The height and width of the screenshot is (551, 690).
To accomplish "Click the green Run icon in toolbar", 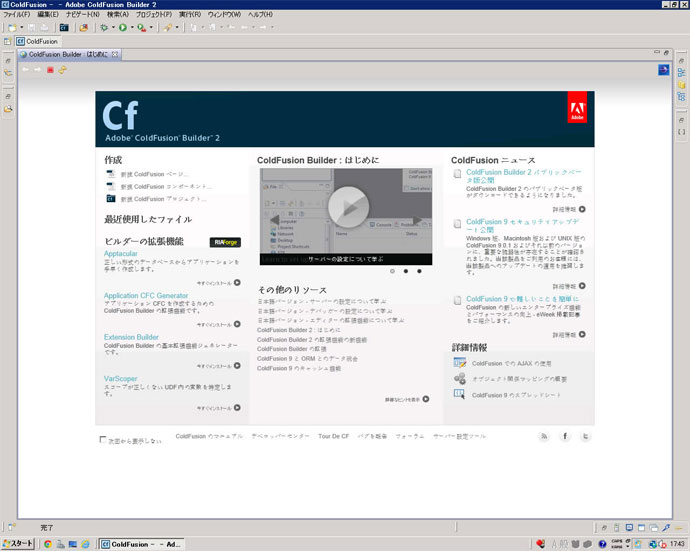I will (123, 28).
